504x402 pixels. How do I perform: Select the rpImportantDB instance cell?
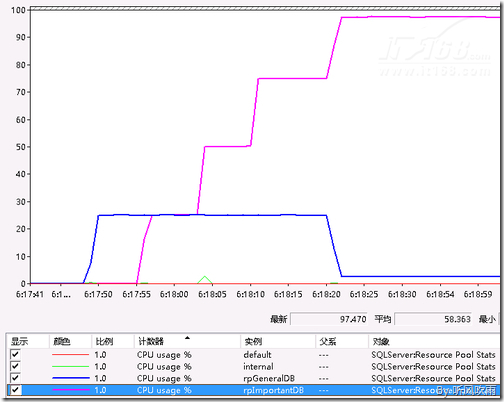click(274, 390)
